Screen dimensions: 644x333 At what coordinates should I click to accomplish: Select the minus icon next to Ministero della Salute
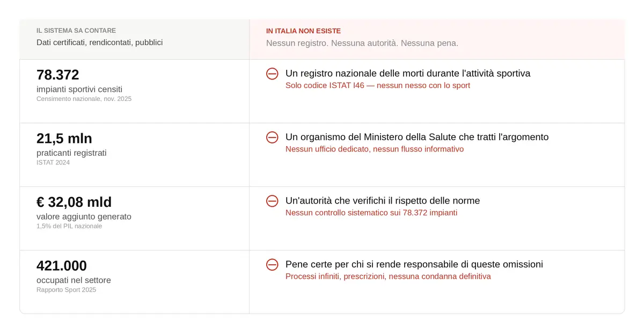pos(272,137)
